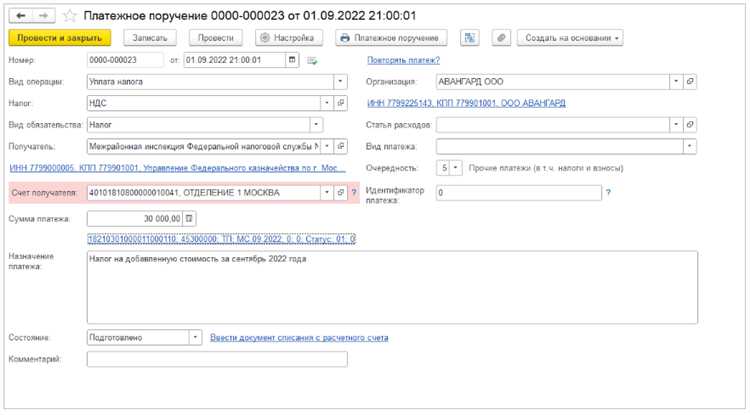This screenshot has width=750, height=415.
Task: Open the 'Счет получателя' account with the open icon
Action: (x=341, y=193)
